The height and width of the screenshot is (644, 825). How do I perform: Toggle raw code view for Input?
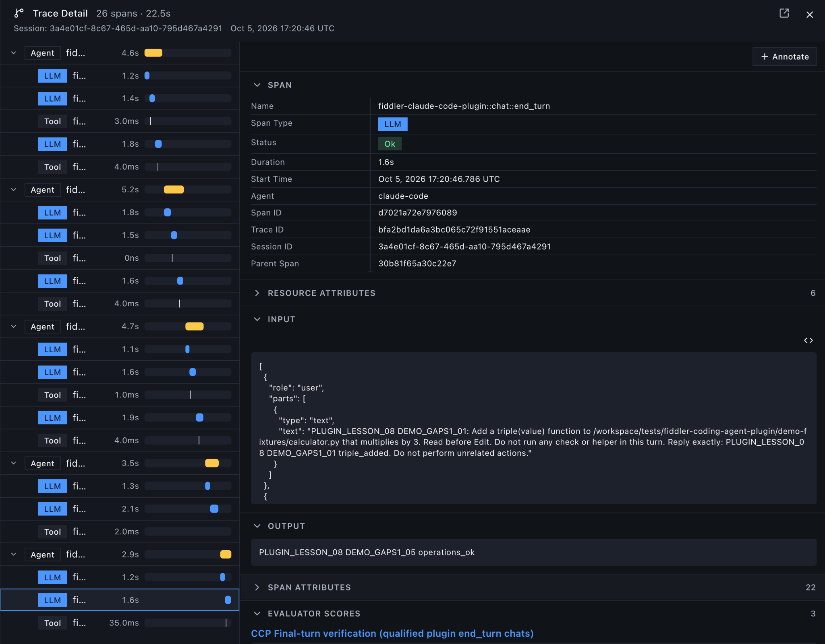(808, 341)
